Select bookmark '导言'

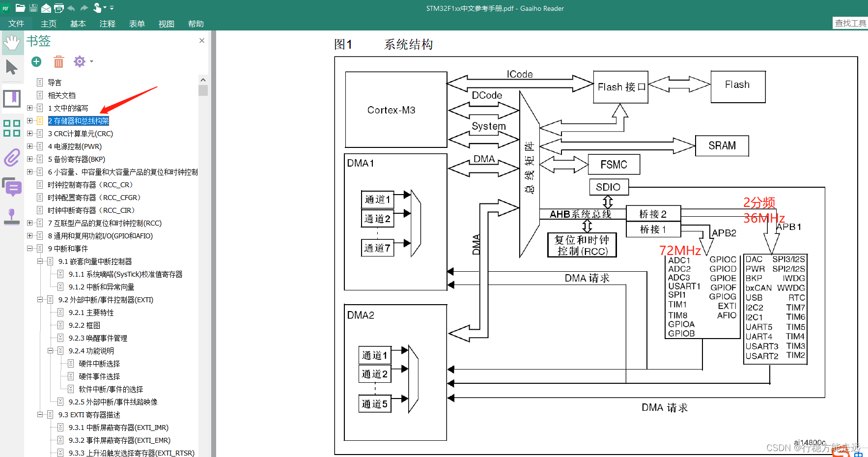[x=55, y=83]
